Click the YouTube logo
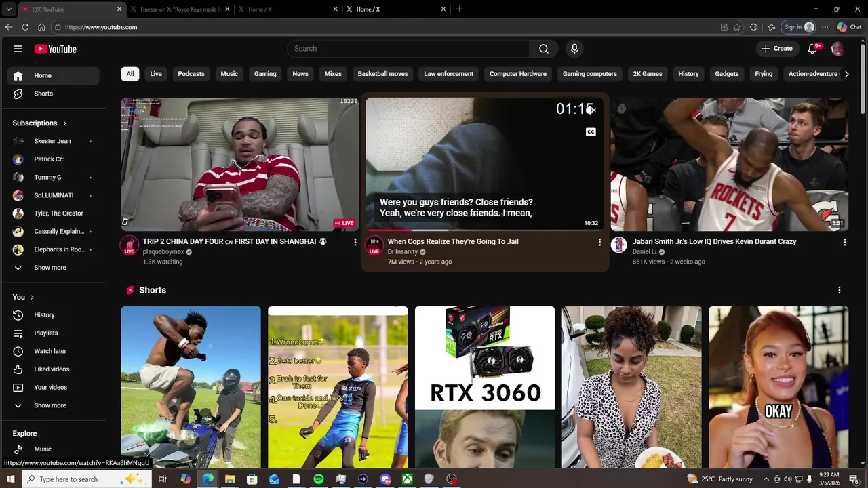This screenshot has height=488, width=868. point(55,49)
